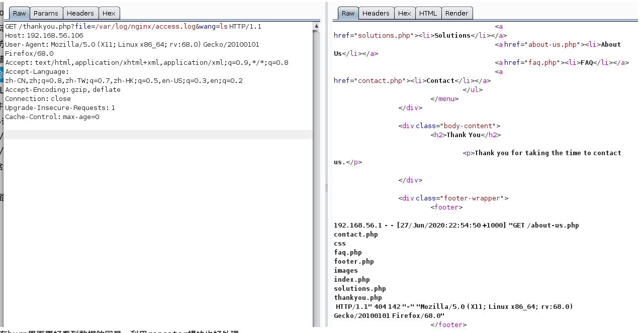The image size is (644, 333).
Task: Click the 192.168.56.1 log entry line
Action: 456,226
